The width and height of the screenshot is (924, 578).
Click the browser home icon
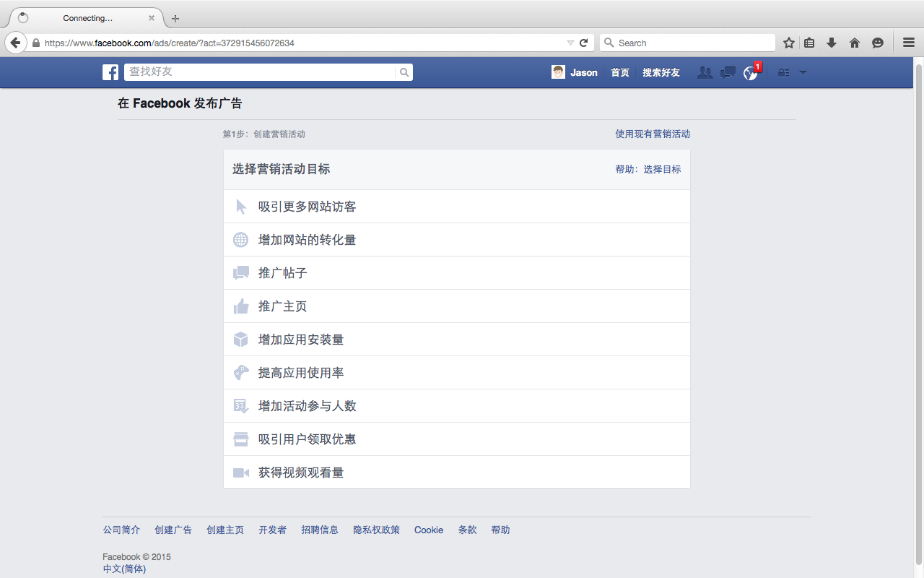click(x=855, y=43)
